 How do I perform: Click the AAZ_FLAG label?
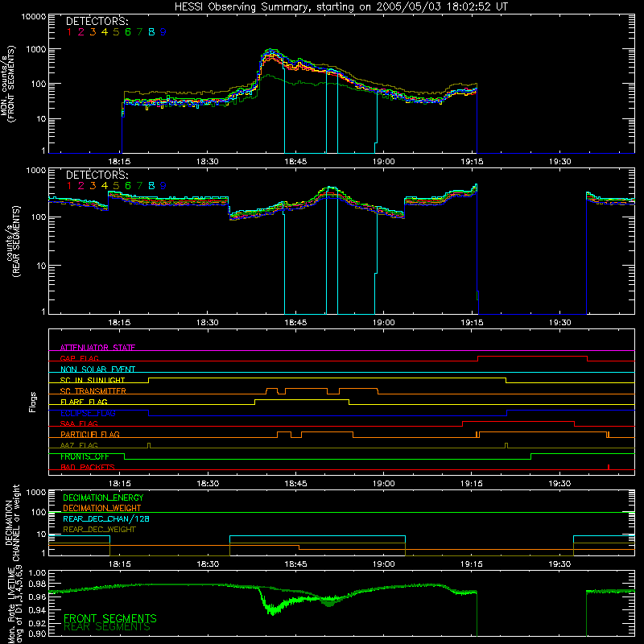79,445
